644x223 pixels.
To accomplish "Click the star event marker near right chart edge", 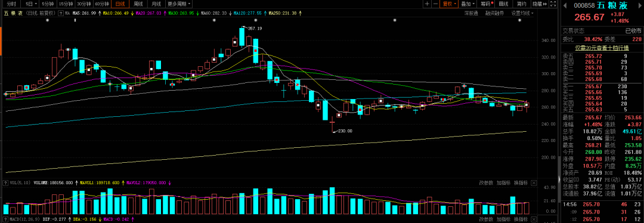I will [x=519, y=20].
